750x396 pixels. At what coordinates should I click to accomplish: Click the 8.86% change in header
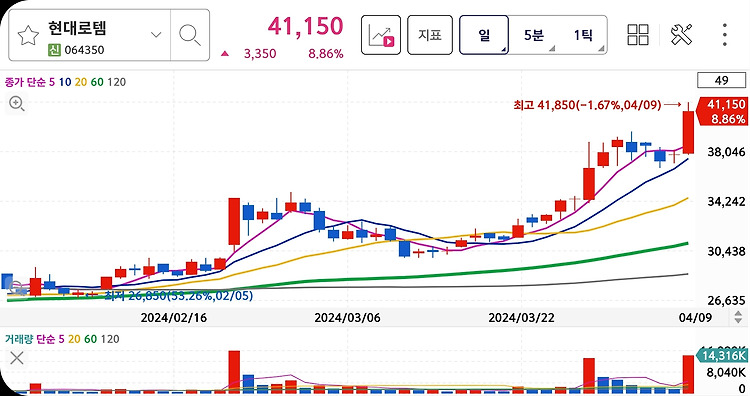326,54
